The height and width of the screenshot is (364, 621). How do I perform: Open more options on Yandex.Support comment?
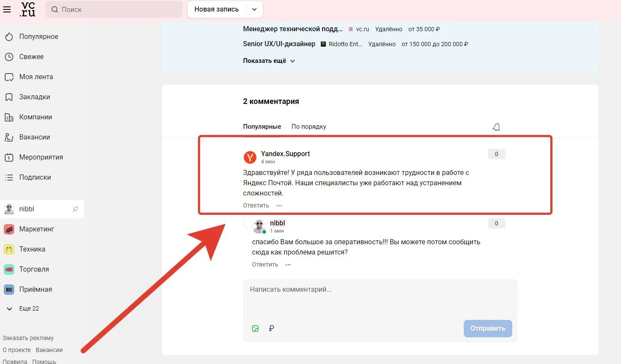pyautogui.click(x=279, y=206)
